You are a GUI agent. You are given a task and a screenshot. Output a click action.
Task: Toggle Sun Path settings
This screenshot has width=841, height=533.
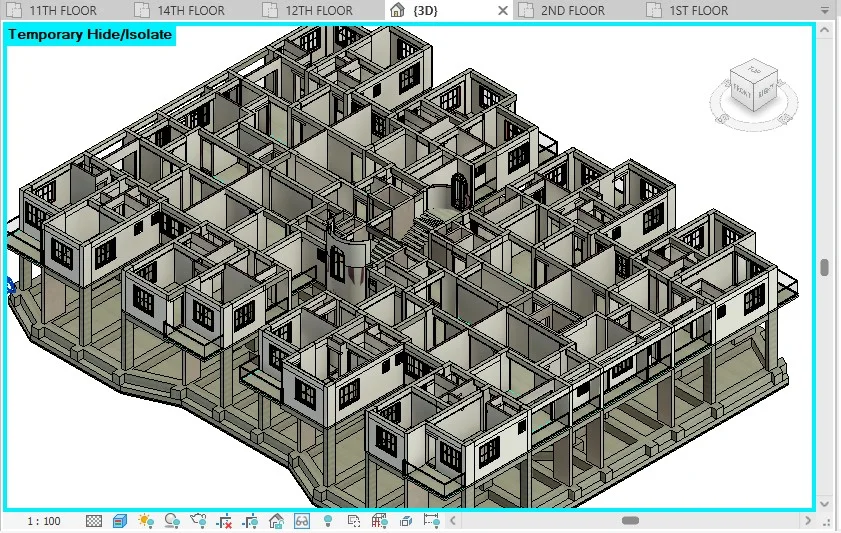click(146, 521)
